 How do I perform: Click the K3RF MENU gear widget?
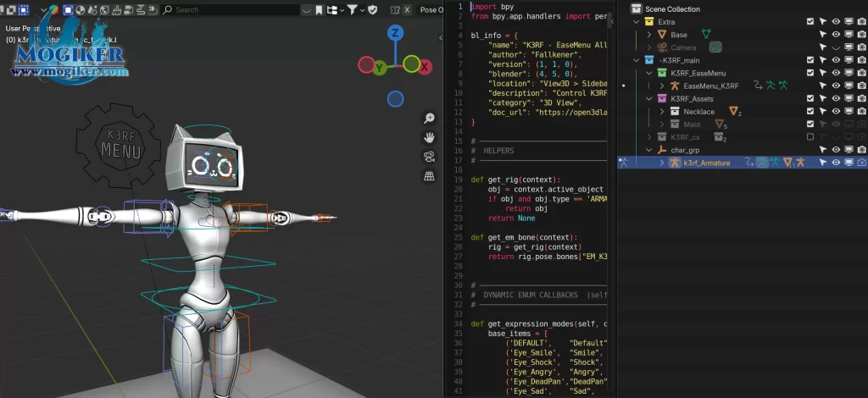pyautogui.click(x=119, y=146)
